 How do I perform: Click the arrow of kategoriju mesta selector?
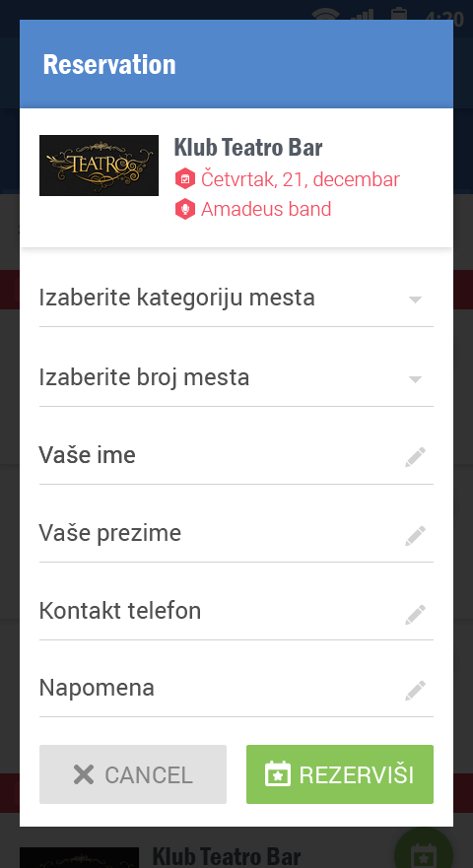point(416,300)
